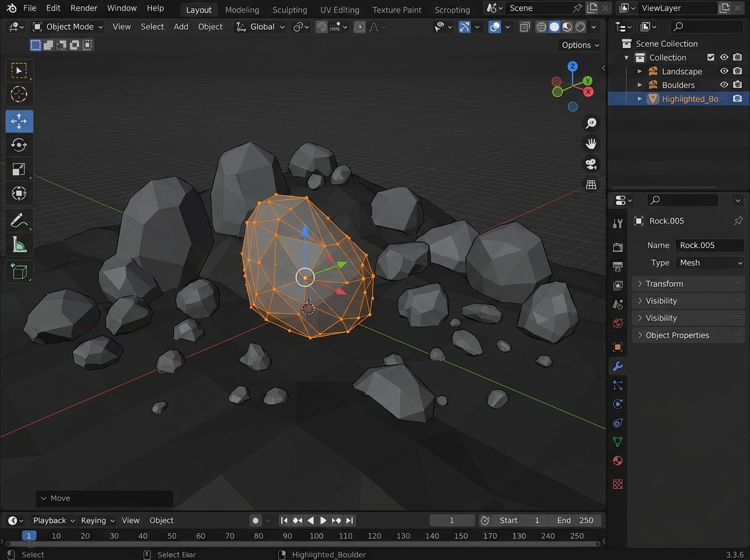Open the Render menu

pos(84,8)
